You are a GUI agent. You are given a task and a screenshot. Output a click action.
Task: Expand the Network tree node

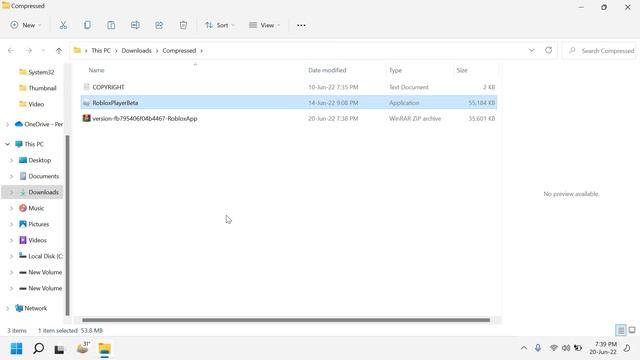pos(7,308)
